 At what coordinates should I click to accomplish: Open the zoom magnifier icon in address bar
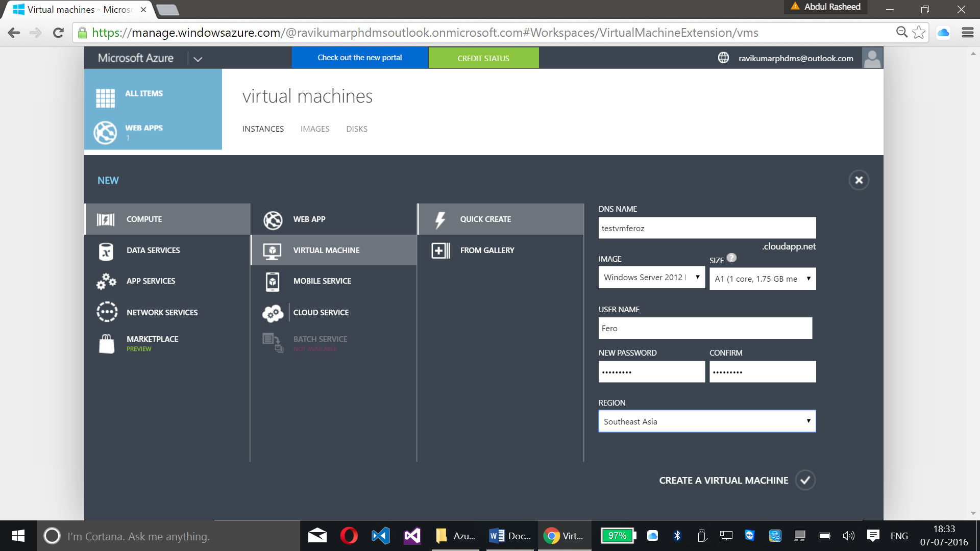point(902,32)
